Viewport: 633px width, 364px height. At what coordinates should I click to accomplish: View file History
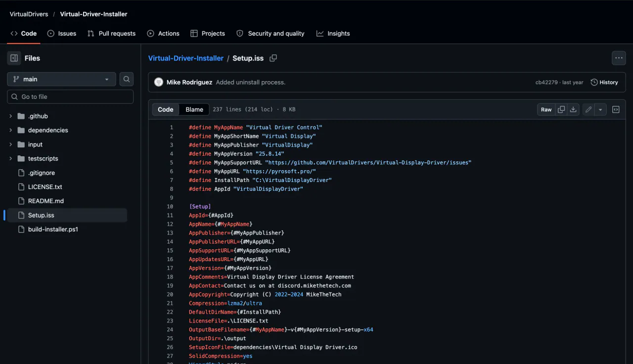click(604, 83)
